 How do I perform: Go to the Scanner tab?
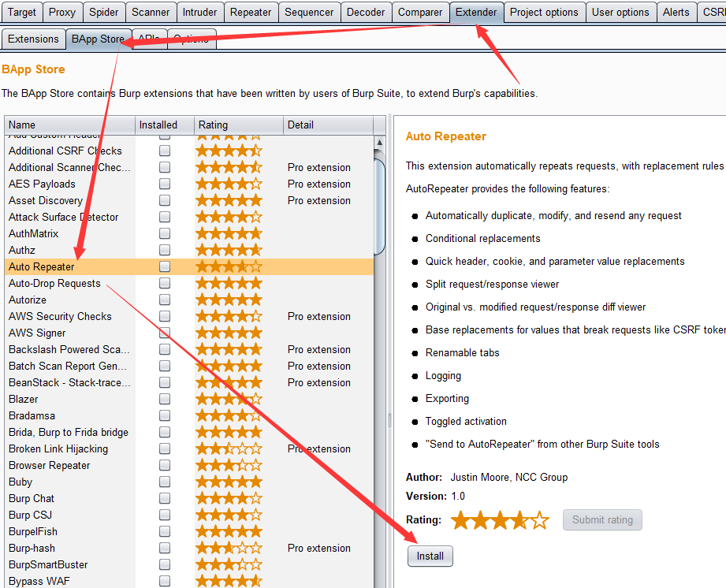pyautogui.click(x=151, y=12)
